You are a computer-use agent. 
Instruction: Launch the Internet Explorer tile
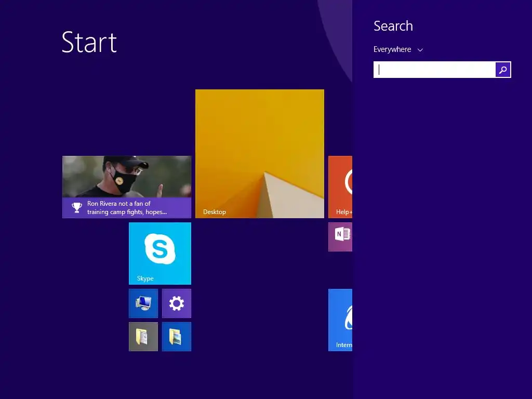(340, 320)
